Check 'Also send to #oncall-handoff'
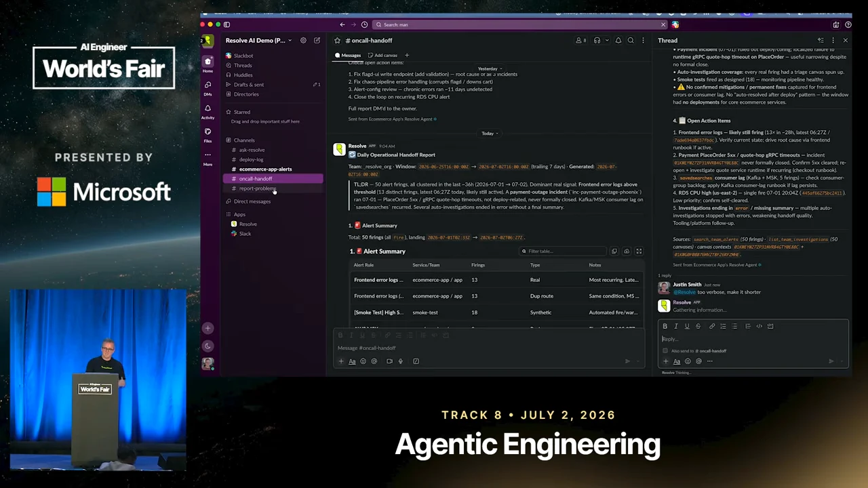Image resolution: width=868 pixels, height=488 pixels. point(665,350)
